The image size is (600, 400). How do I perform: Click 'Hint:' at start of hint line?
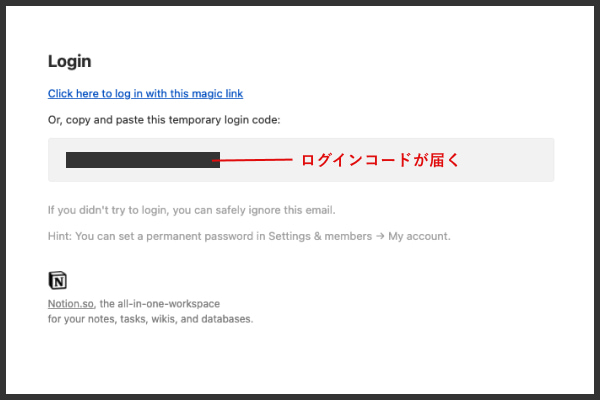coord(60,236)
